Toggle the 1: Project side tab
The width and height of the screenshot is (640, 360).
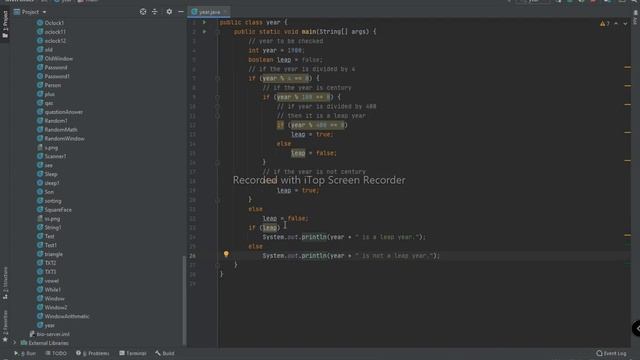(5, 24)
